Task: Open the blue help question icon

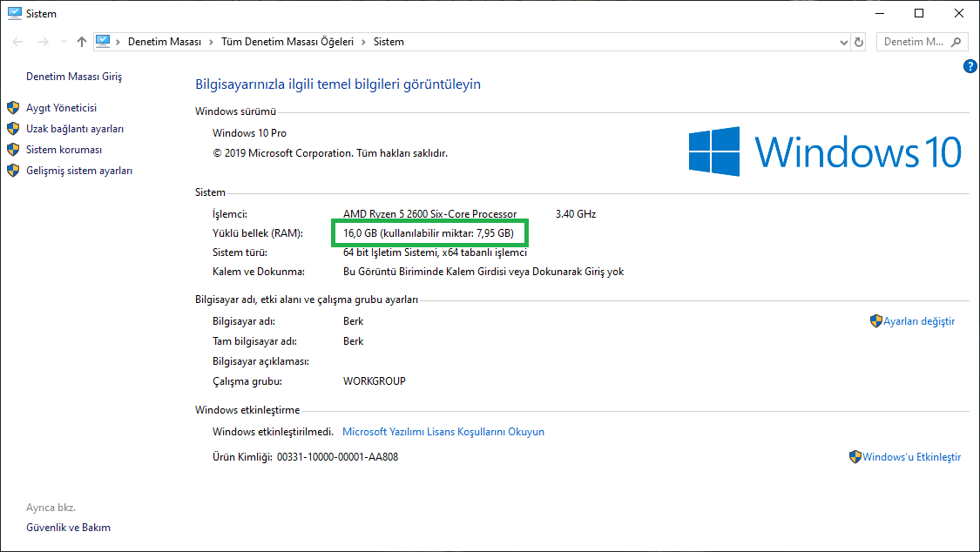Action: tap(970, 65)
